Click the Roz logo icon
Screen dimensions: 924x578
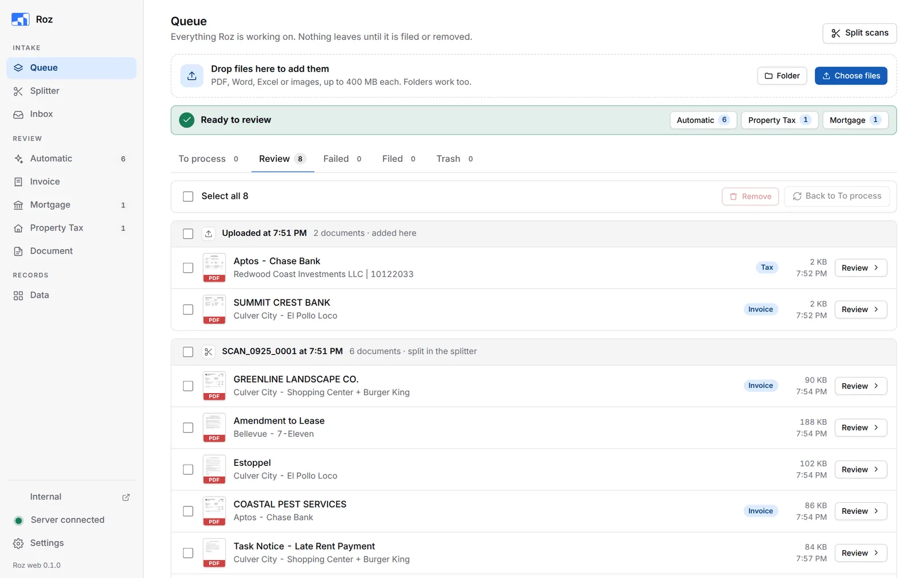coord(20,19)
